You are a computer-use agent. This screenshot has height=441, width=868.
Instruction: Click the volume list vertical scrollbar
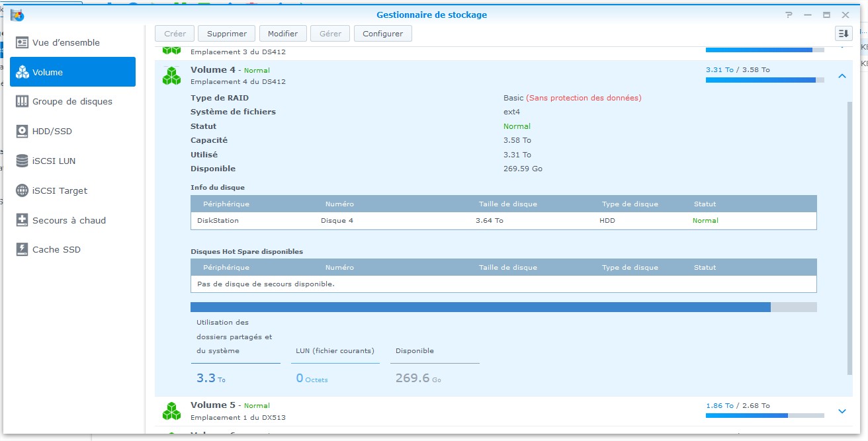click(849, 238)
